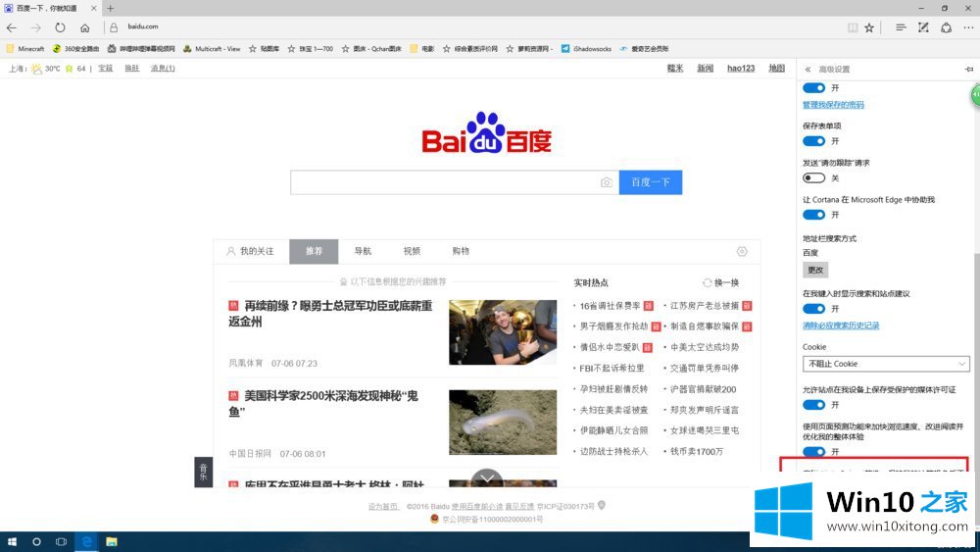Toggle page prediction switch
980x552 pixels.
[x=813, y=451]
